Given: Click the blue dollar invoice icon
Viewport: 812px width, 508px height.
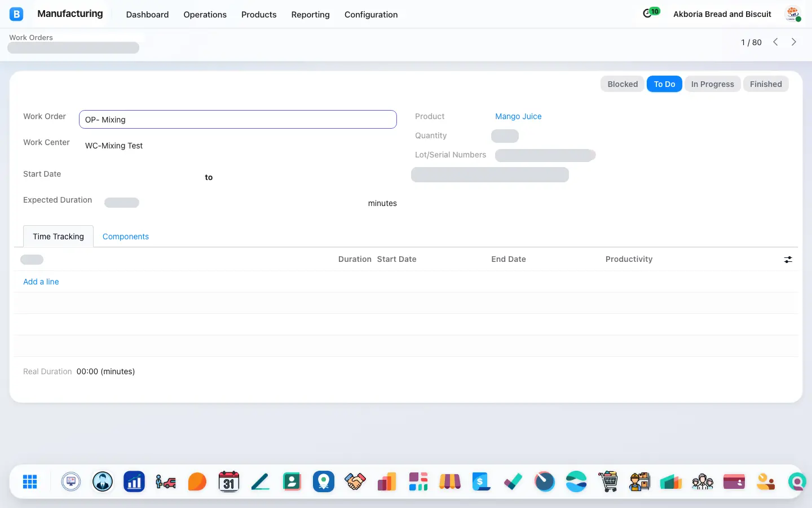Looking at the screenshot, I should (x=482, y=481).
